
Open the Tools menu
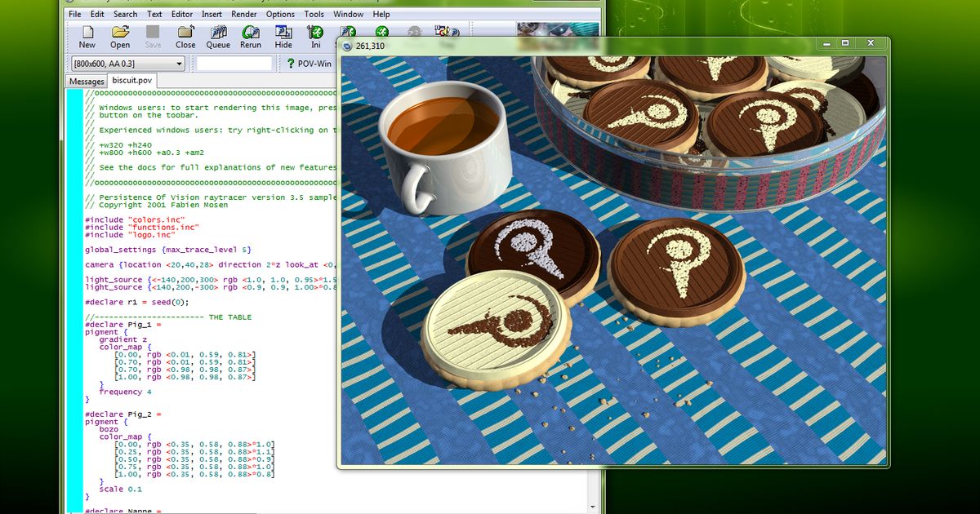click(x=314, y=14)
